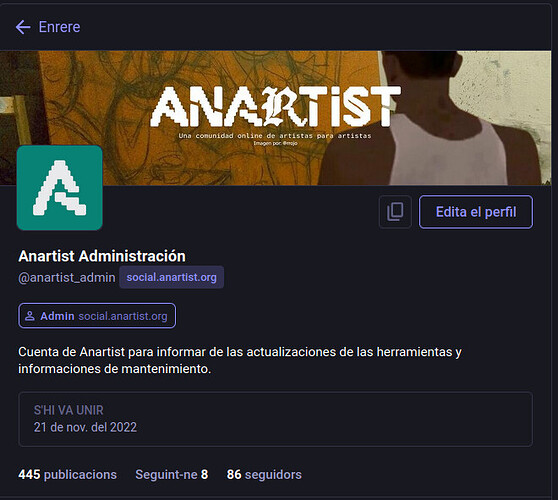Screen dimensions: 558x500
Task: Click the person icon in the Admin badge
Action: [30, 316]
